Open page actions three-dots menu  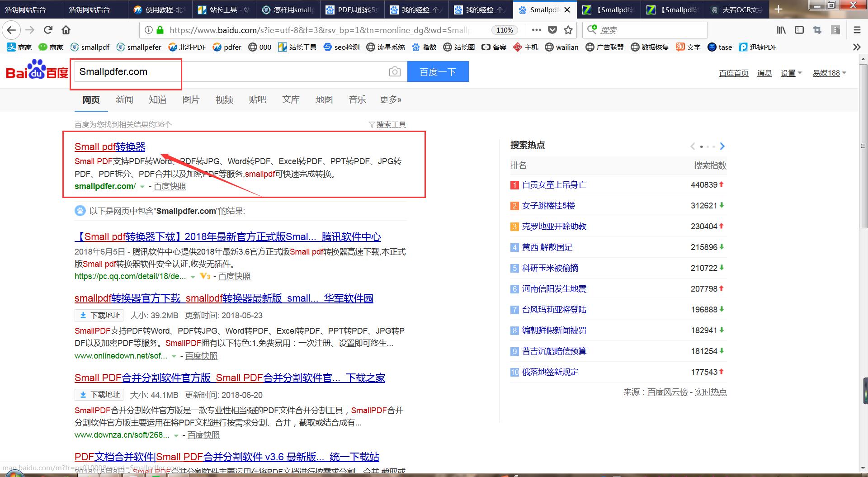[536, 30]
